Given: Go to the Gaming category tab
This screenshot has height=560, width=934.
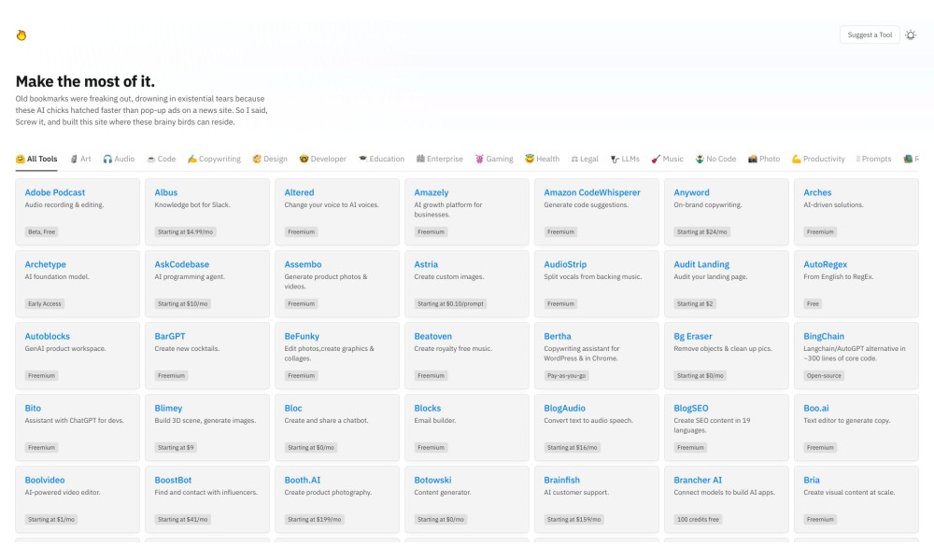Looking at the screenshot, I should (494, 159).
